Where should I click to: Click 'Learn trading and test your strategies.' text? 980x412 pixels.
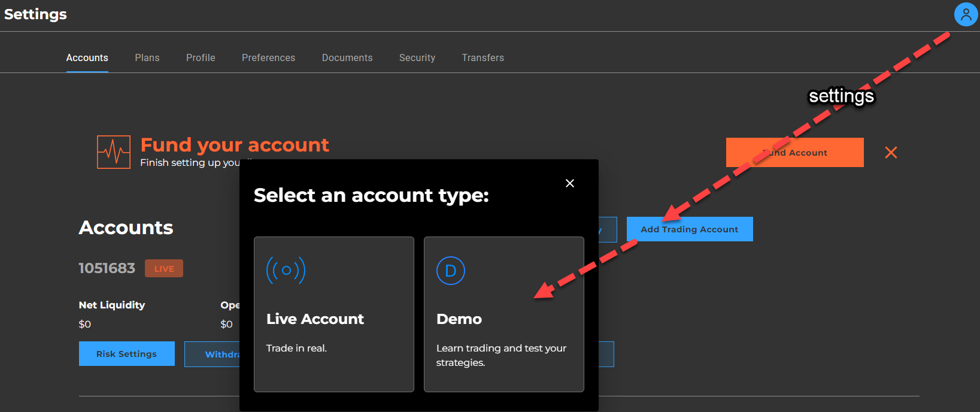tap(501, 355)
